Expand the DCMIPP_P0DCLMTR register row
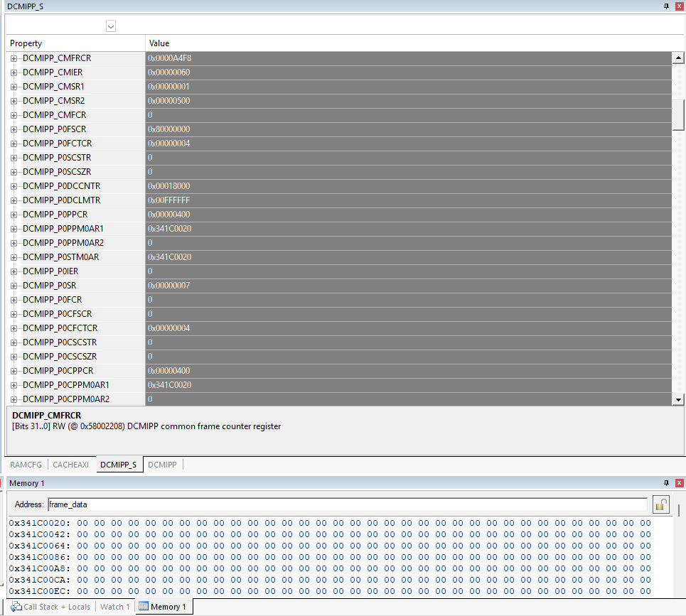 [x=14, y=200]
